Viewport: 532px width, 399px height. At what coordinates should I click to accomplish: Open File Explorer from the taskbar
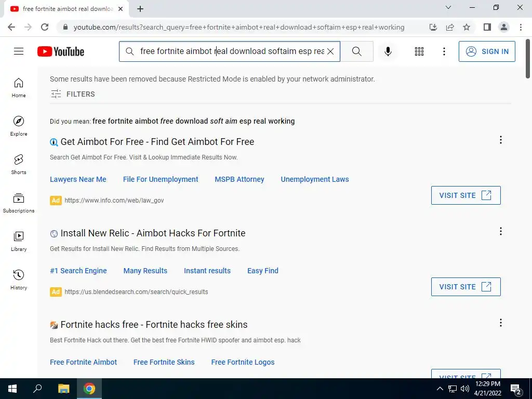point(63,389)
